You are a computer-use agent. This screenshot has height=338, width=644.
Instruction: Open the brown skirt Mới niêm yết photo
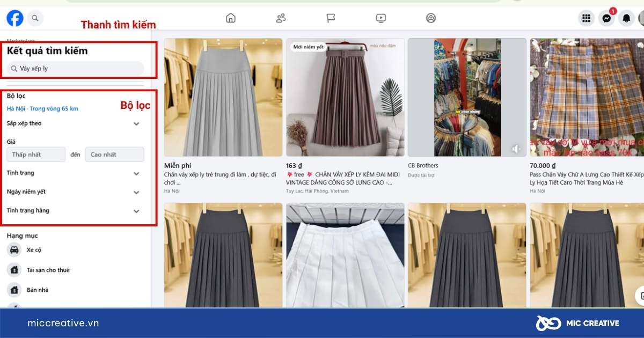click(345, 97)
